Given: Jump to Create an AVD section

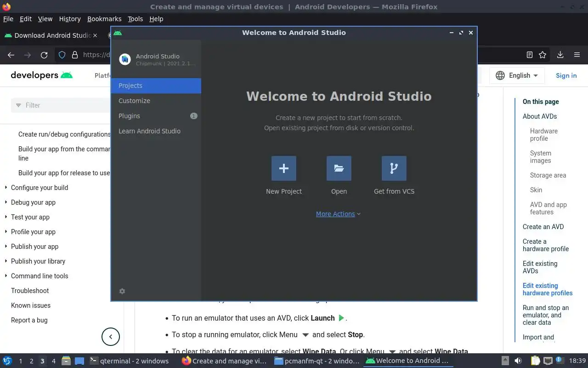Looking at the screenshot, I should click(x=543, y=227).
